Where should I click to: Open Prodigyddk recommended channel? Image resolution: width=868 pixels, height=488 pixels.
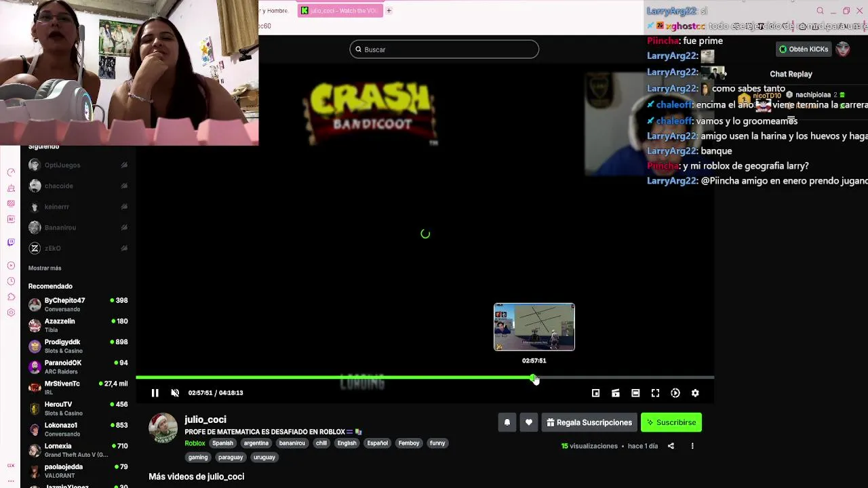[x=78, y=346]
